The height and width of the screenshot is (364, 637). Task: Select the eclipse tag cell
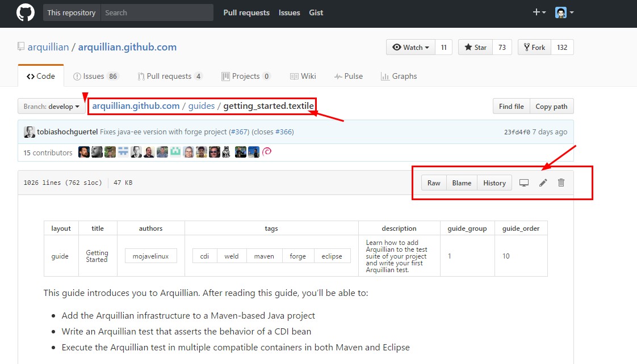pos(332,256)
